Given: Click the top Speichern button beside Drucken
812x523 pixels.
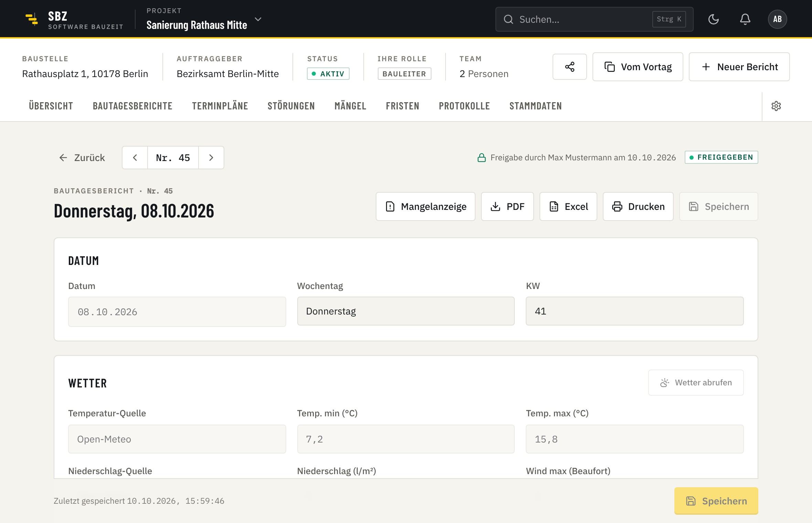Looking at the screenshot, I should tap(719, 206).
